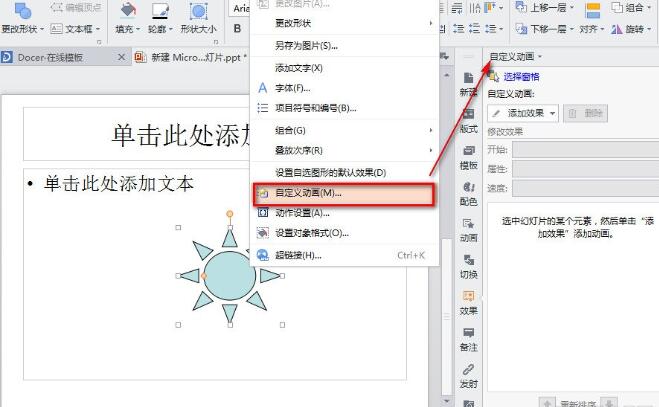
Task: Click the vertical scrollbar down arrow
Action: tap(446, 401)
